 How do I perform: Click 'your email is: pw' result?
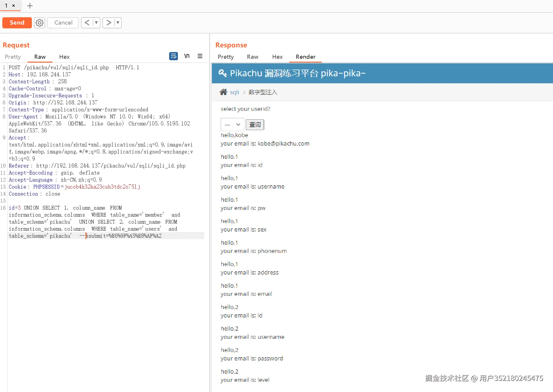point(243,208)
